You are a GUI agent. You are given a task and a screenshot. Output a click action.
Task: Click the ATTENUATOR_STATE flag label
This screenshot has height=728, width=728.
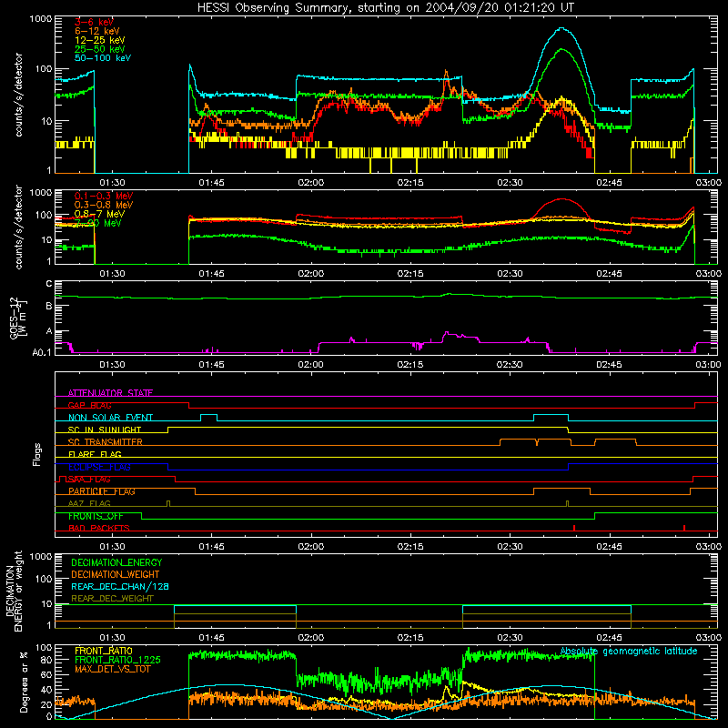tap(110, 393)
